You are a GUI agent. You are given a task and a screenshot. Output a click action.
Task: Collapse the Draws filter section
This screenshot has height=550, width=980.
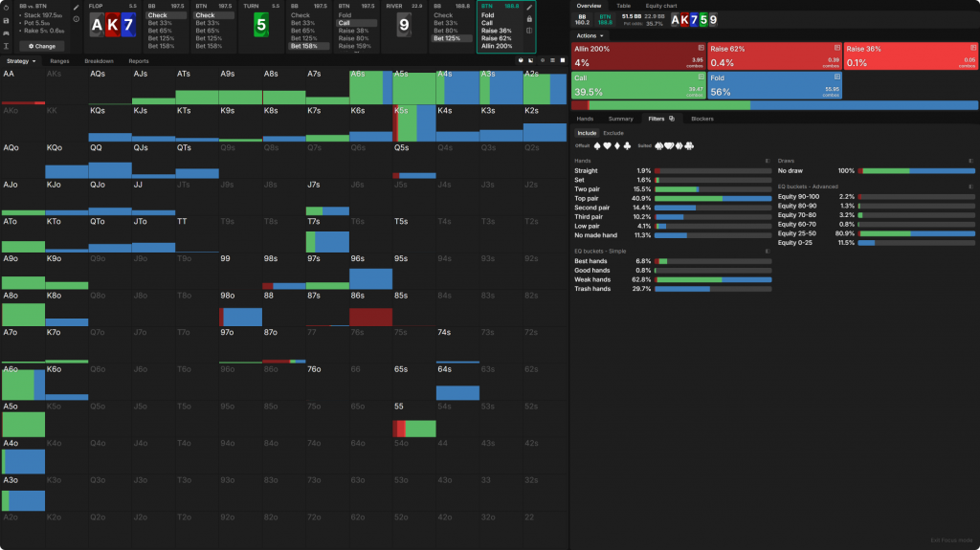970,161
